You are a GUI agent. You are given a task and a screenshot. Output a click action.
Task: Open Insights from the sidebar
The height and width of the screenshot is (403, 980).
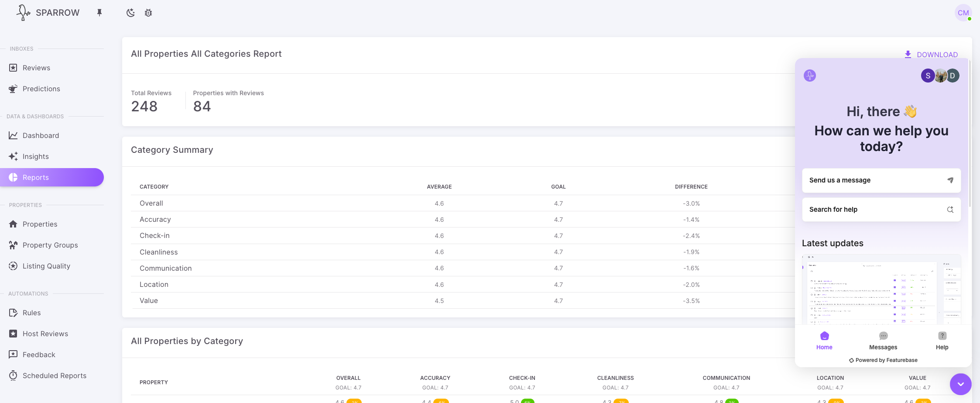(x=35, y=156)
